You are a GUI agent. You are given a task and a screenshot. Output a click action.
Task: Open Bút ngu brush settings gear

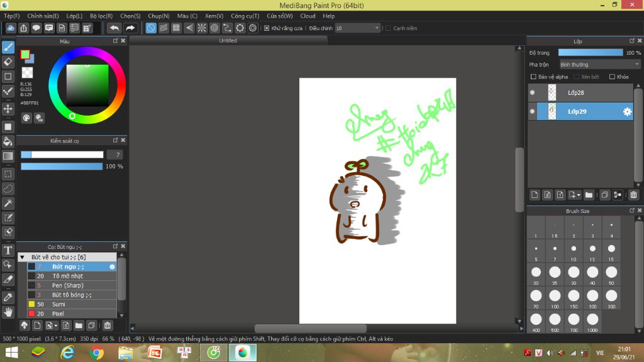[x=112, y=266]
